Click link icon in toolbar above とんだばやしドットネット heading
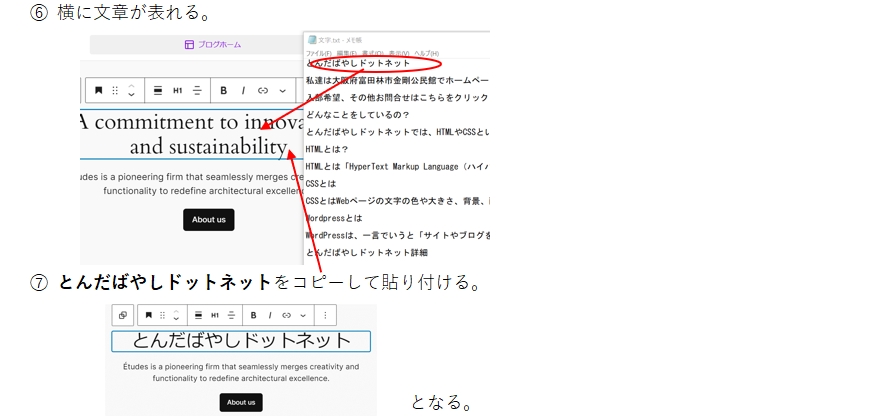Screen dimensions: 880x416 click(x=287, y=315)
